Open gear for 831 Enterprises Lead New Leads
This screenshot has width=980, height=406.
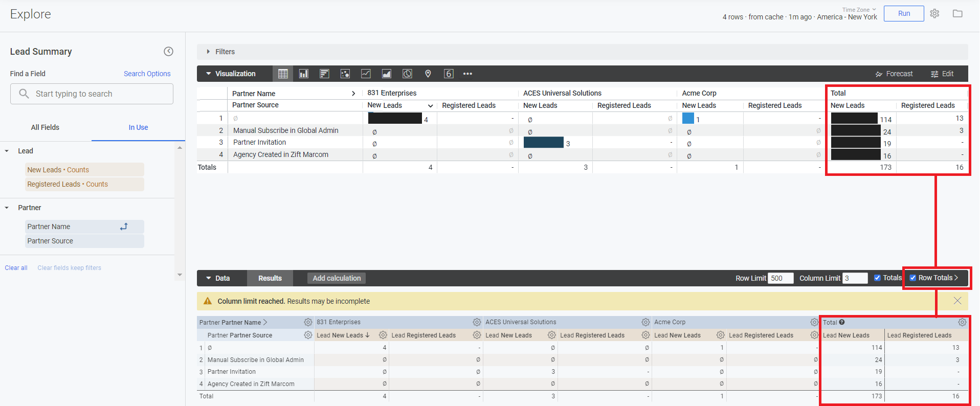(383, 335)
